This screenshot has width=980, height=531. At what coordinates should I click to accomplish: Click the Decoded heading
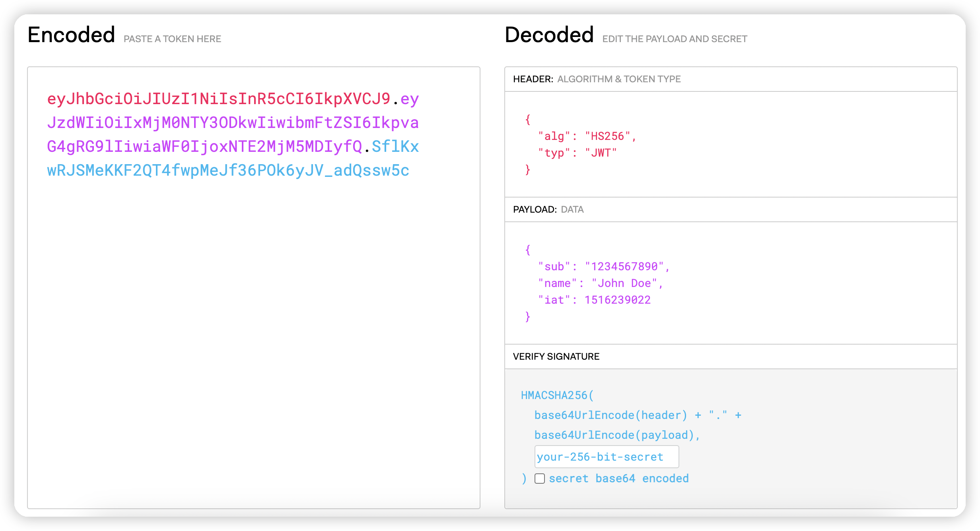549,35
